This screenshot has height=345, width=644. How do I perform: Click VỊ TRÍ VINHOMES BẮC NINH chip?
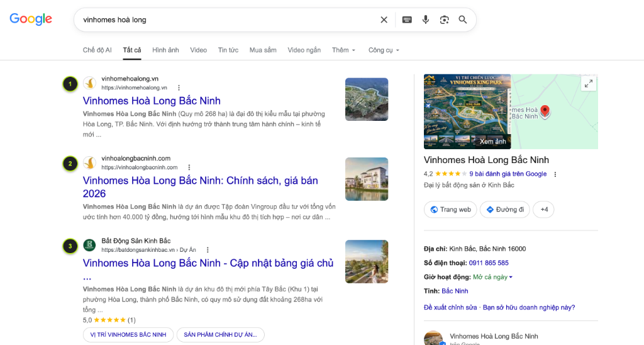pyautogui.click(x=128, y=335)
